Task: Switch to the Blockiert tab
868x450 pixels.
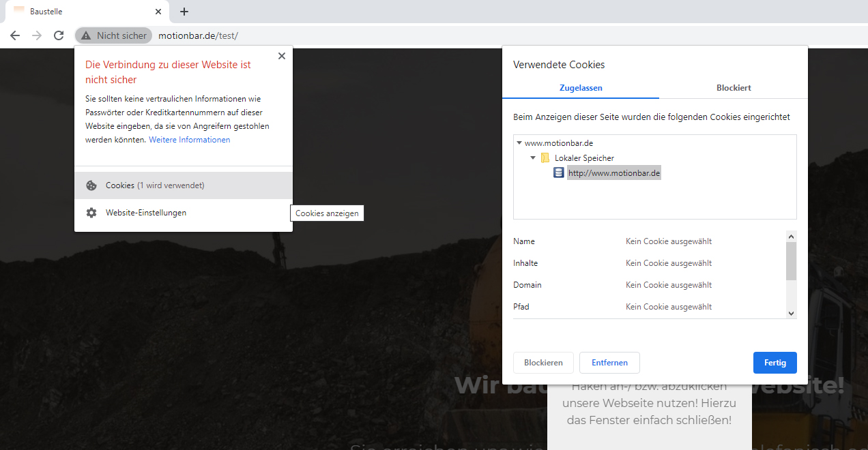Action: [734, 88]
